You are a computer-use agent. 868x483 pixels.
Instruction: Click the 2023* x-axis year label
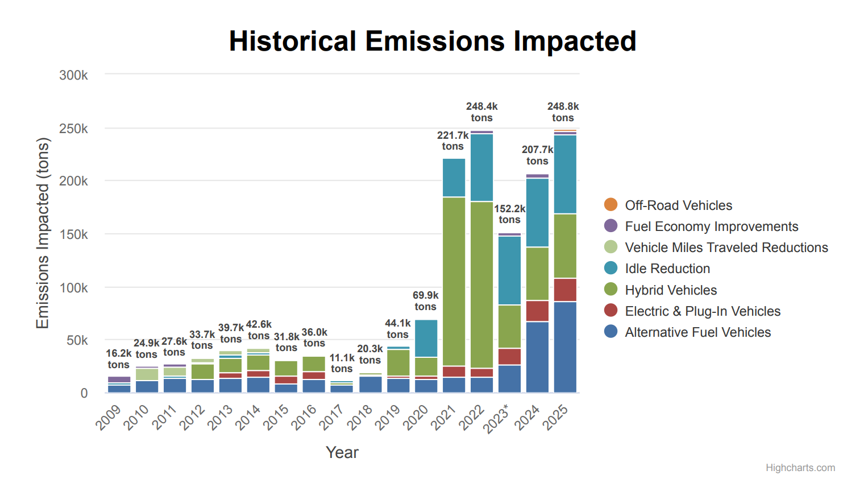coord(496,419)
